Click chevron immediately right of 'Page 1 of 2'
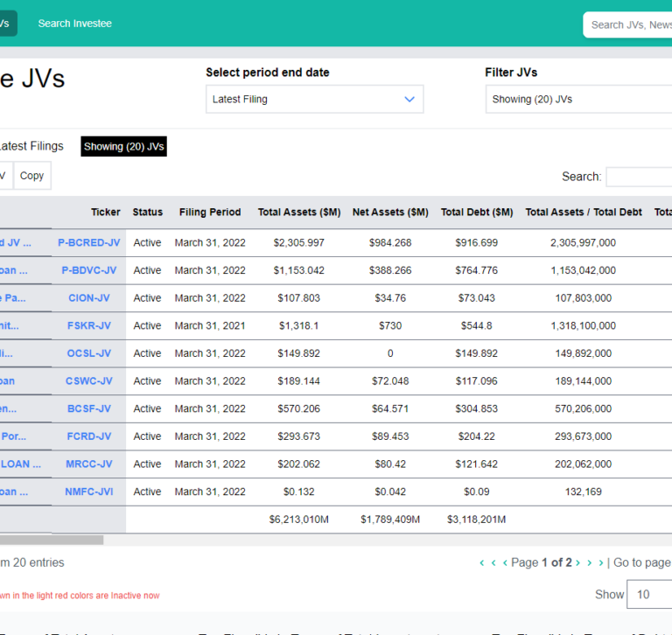 [x=578, y=562]
